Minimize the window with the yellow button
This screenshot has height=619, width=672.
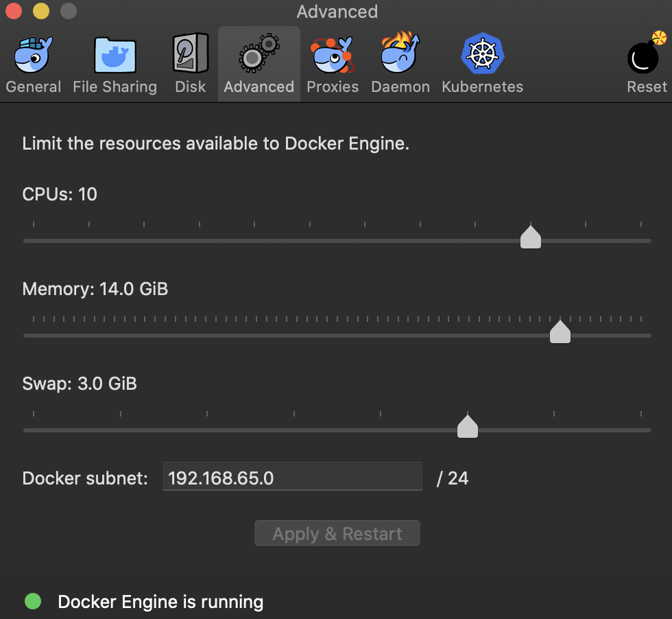pyautogui.click(x=41, y=12)
